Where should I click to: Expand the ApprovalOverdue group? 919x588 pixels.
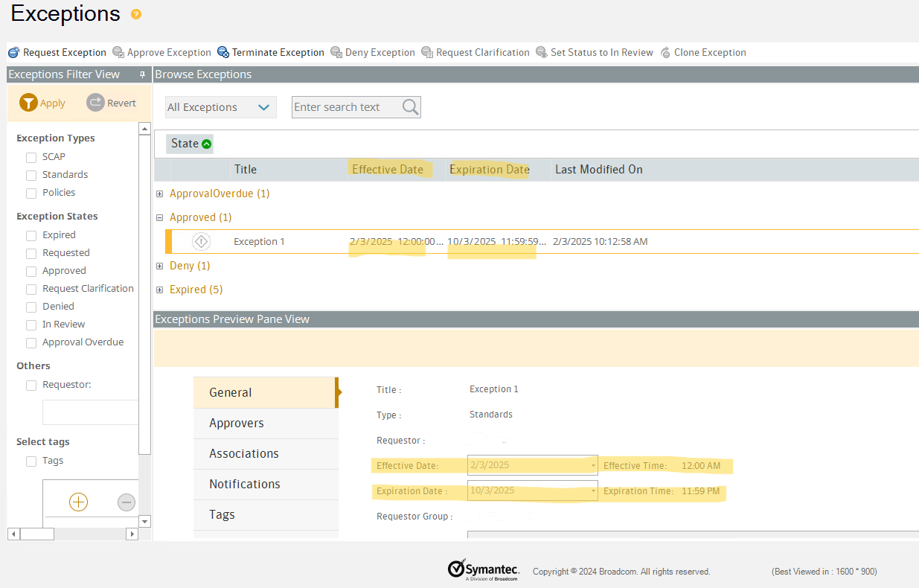click(x=159, y=194)
